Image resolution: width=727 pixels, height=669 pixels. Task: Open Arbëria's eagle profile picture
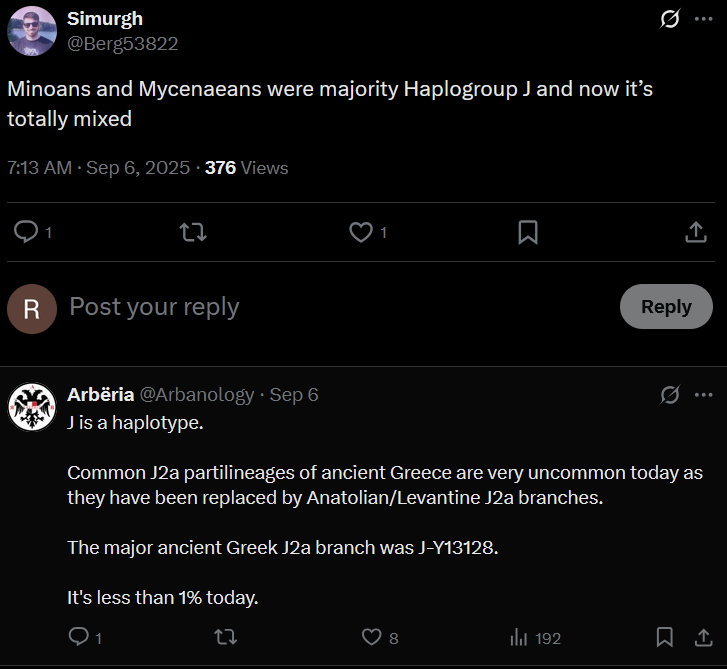click(x=32, y=407)
